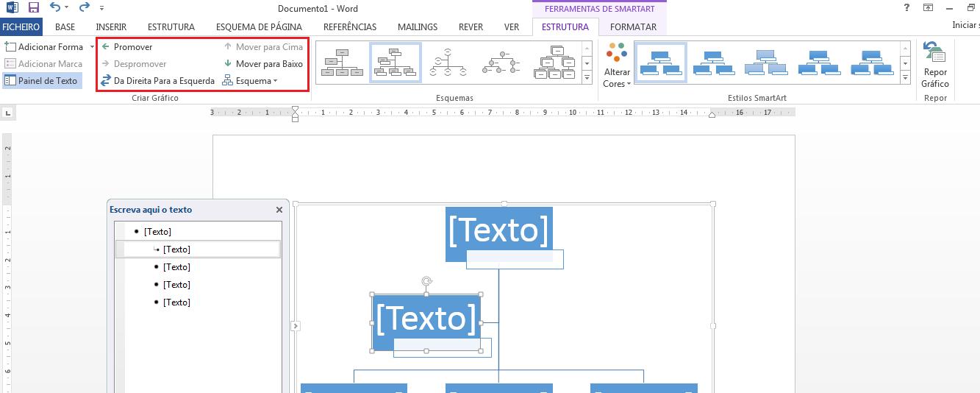
Task: Open the INSERIR ribbon tab
Action: tap(111, 27)
